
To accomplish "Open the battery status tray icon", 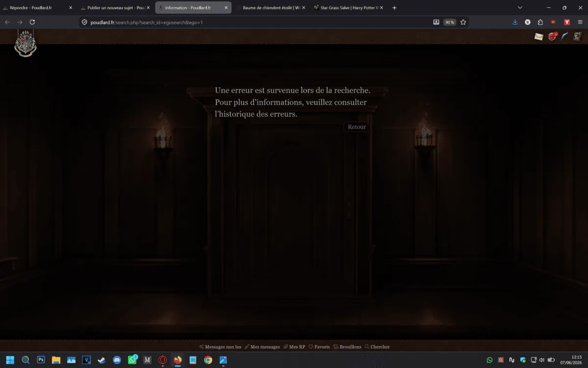I will coord(551,360).
